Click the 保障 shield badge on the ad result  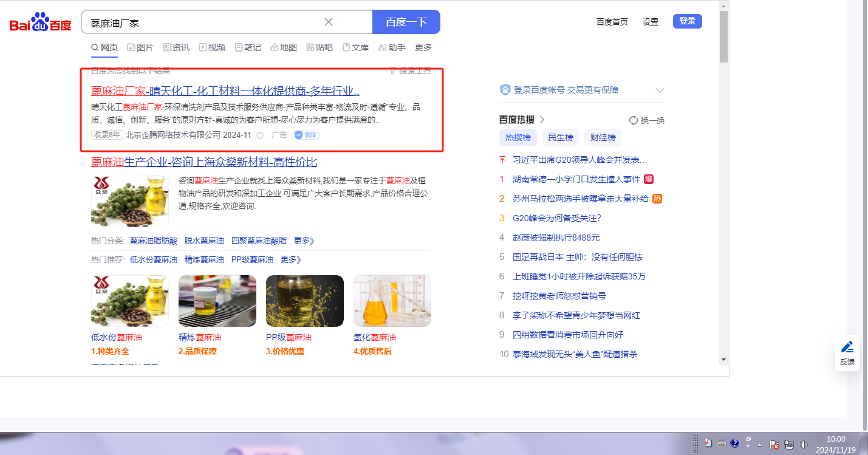click(307, 135)
